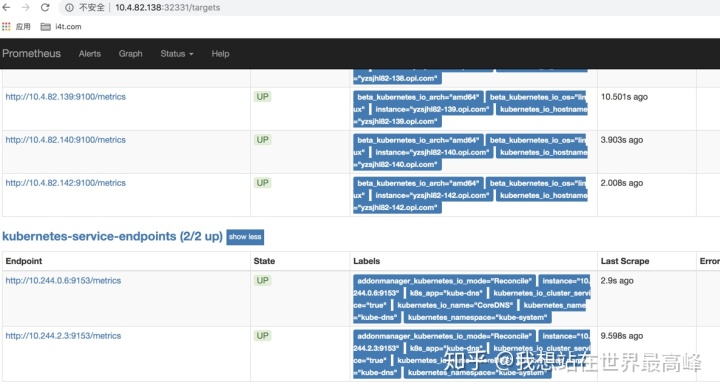Click UP state badge for 10.4.82.140 row

[x=263, y=140]
